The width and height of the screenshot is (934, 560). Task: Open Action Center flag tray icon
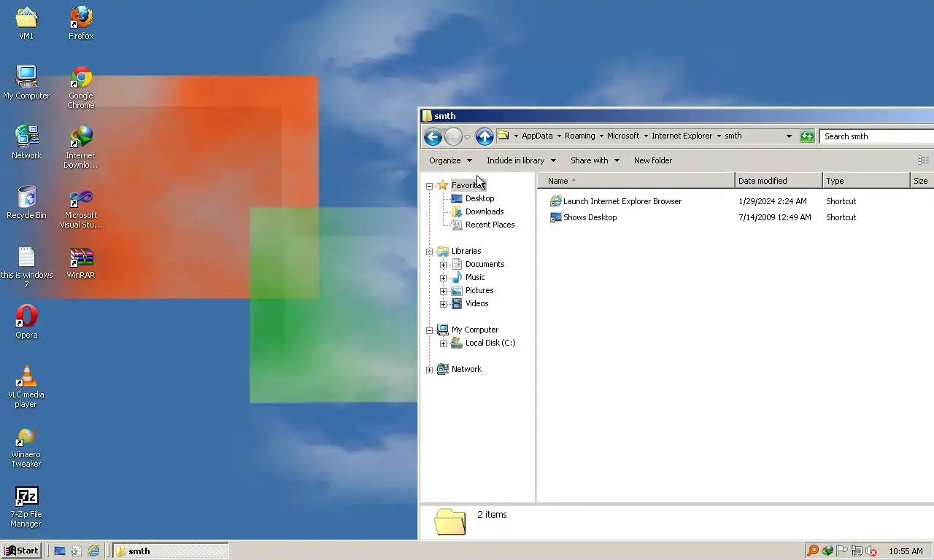pyautogui.click(x=841, y=551)
